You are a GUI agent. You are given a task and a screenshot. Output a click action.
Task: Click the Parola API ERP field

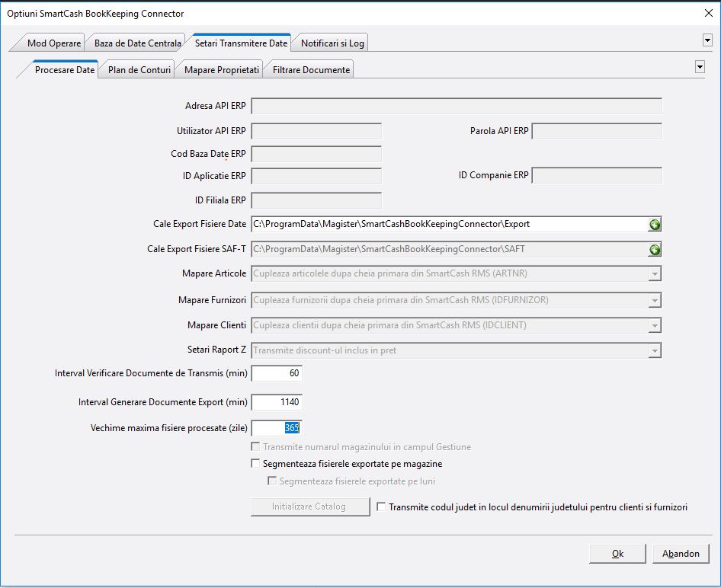point(597,131)
